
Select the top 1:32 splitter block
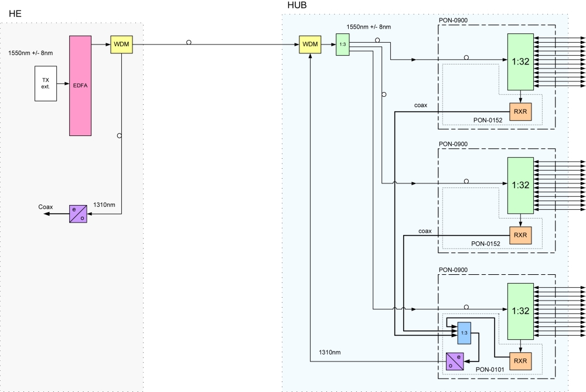pos(520,62)
